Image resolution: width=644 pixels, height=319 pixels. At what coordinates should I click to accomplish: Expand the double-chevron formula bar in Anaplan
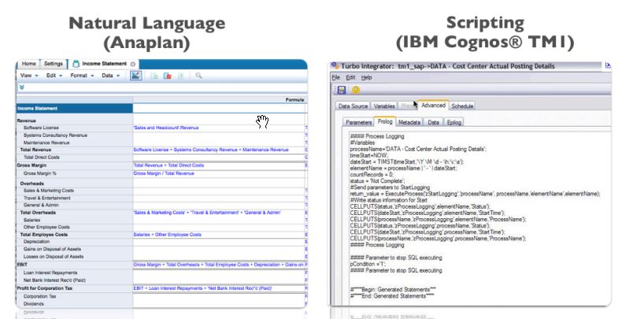pyautogui.click(x=22, y=87)
